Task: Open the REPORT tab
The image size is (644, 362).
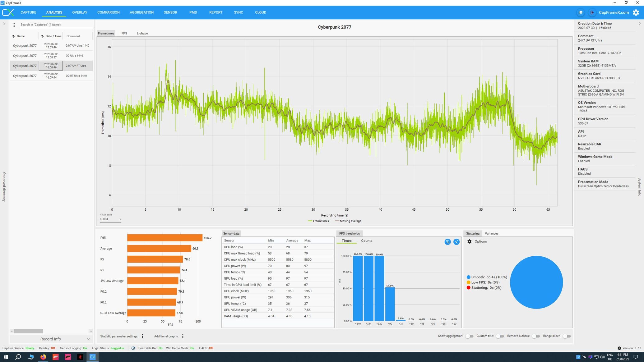Action: [x=216, y=12]
